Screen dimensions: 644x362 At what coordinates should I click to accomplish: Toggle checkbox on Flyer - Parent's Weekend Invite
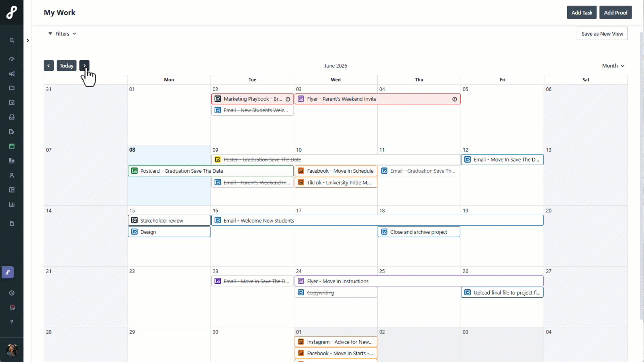click(x=301, y=99)
